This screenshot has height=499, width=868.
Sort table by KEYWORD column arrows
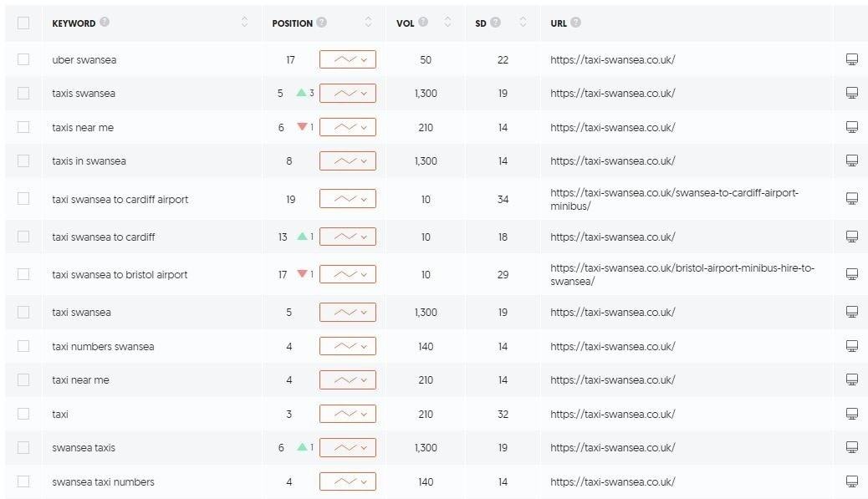point(245,22)
